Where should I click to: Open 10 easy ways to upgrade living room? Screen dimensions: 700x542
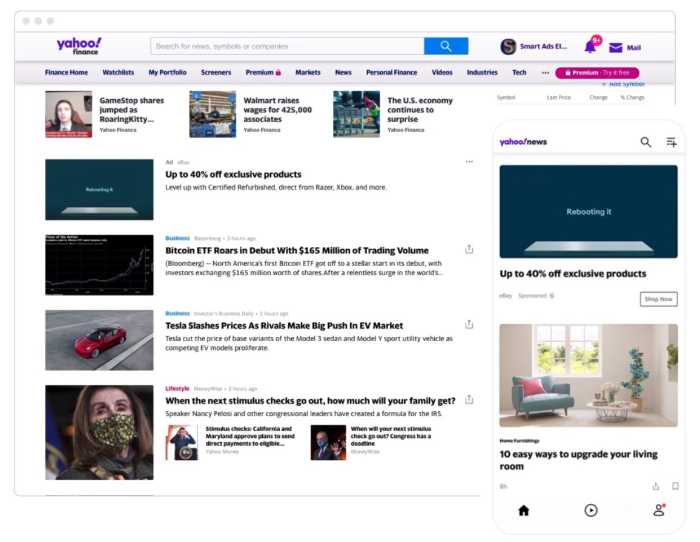[579, 460]
